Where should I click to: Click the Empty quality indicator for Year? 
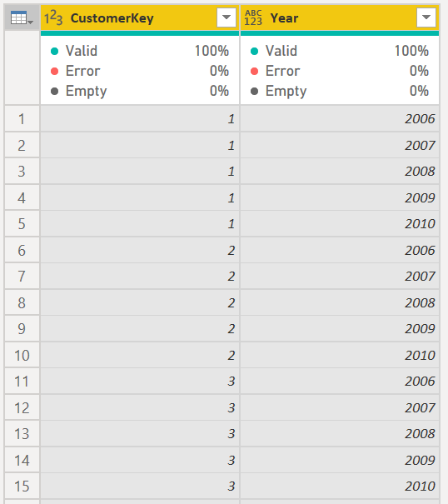[340, 91]
